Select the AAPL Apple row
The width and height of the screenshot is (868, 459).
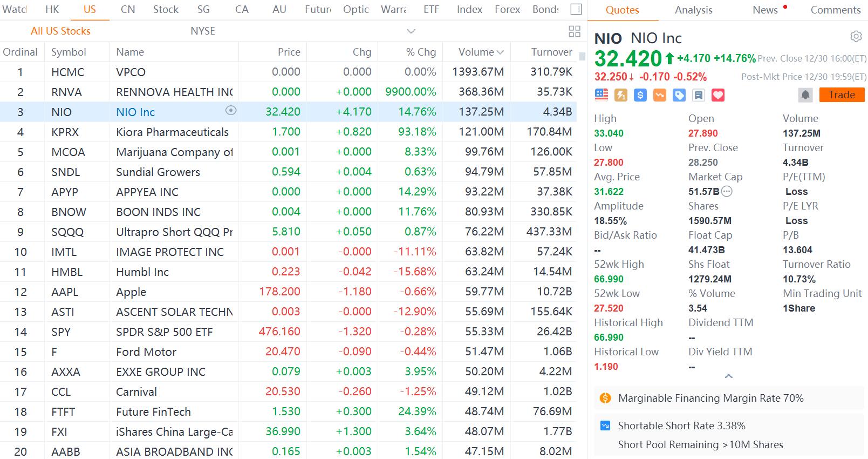click(x=288, y=292)
